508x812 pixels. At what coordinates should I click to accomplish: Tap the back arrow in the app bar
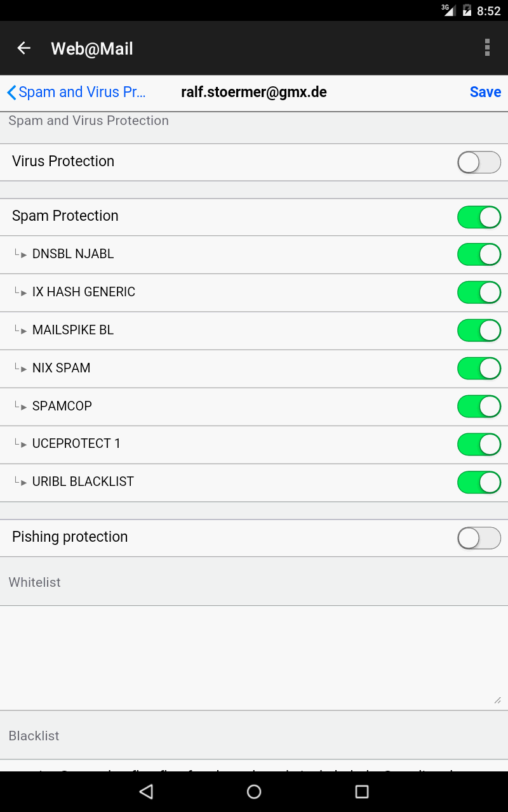click(x=24, y=48)
